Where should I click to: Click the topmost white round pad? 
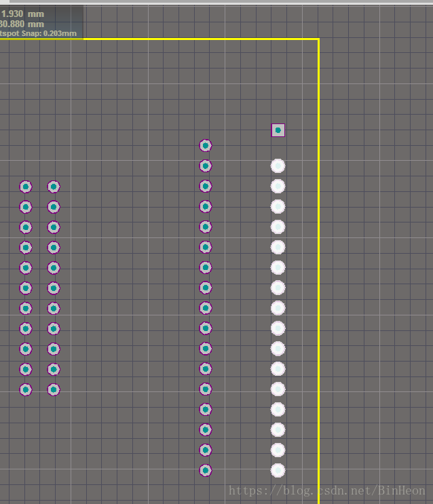click(278, 166)
